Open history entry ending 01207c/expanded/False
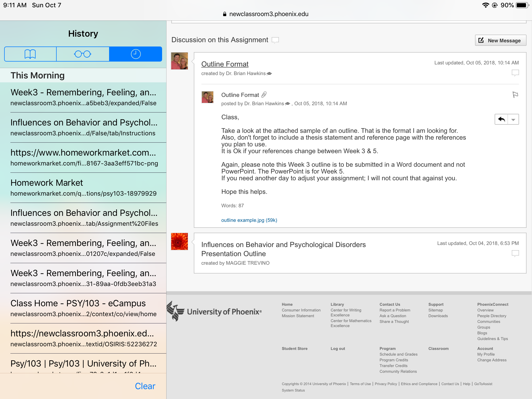The height and width of the screenshot is (399, 532). click(83, 248)
